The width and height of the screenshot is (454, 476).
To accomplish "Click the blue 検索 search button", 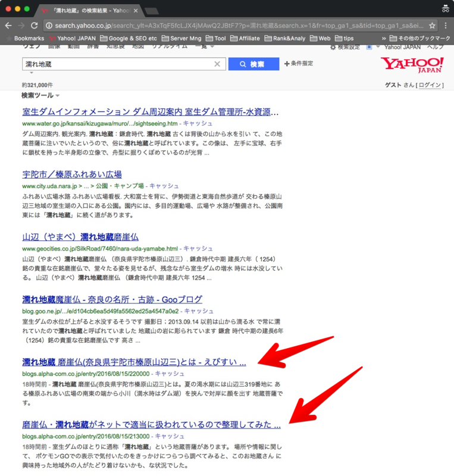I will tap(253, 64).
